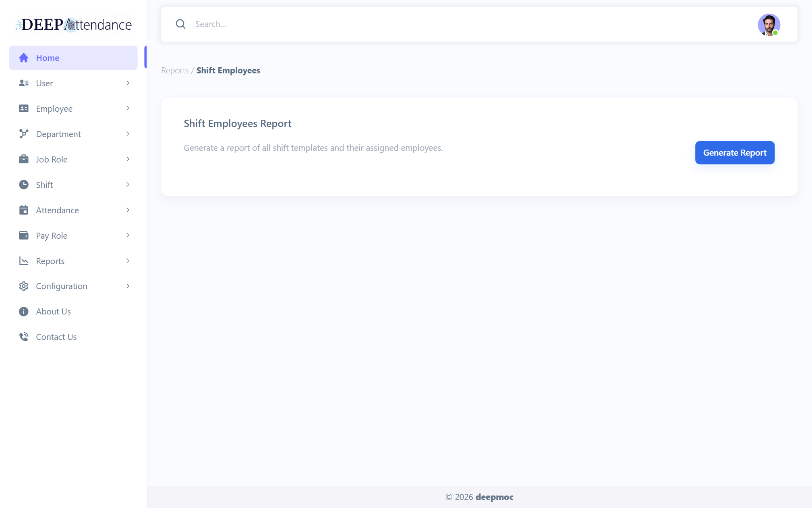Viewport: 812px width, 508px height.
Task: Go to Reports breadcrumb link
Action: point(175,71)
